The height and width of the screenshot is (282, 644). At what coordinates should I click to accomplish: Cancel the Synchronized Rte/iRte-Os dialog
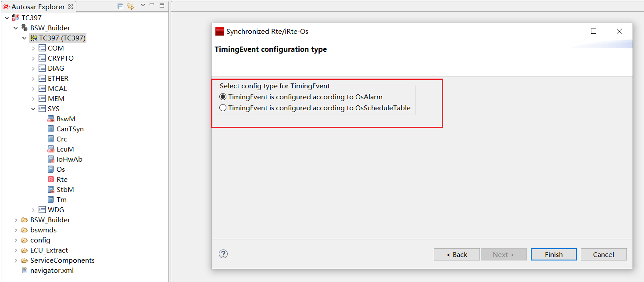[603, 254]
